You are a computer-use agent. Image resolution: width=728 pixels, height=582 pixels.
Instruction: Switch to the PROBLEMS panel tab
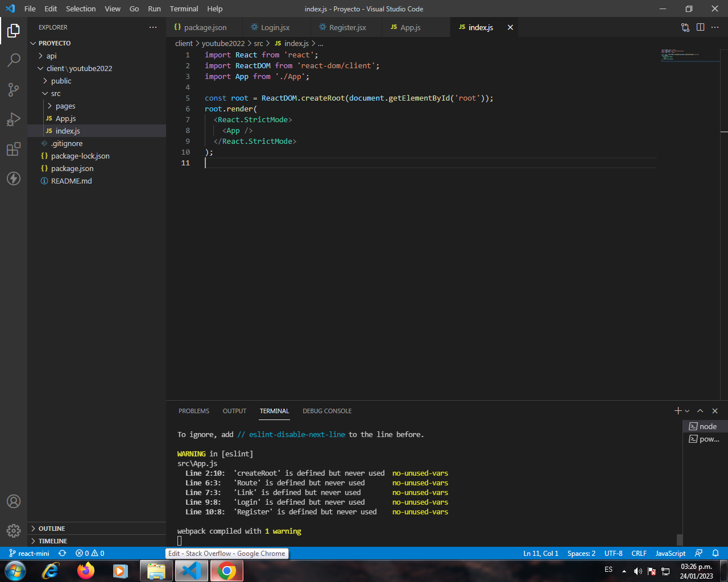pos(194,411)
